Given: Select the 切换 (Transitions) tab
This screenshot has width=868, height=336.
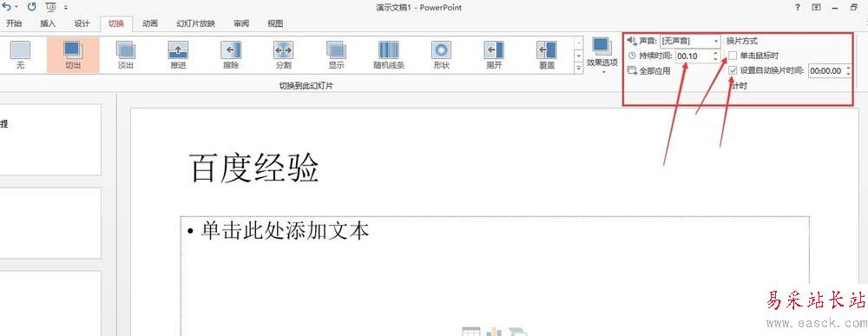Looking at the screenshot, I should [116, 23].
